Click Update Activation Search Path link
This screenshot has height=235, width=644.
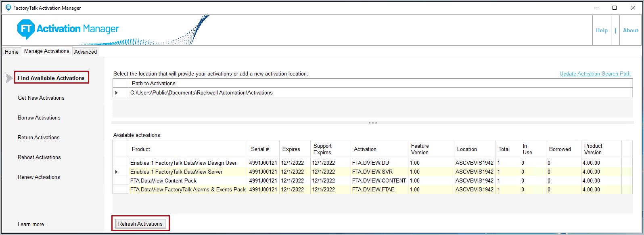[595, 73]
